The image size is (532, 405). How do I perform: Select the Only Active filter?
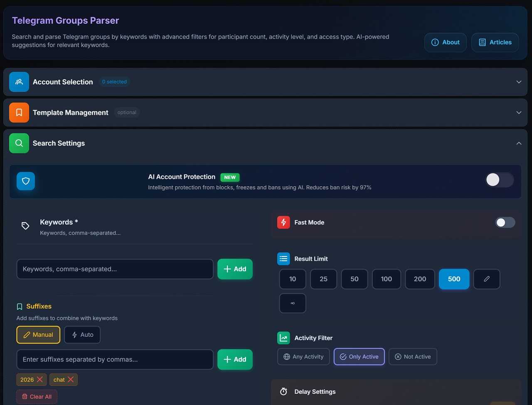click(x=359, y=357)
